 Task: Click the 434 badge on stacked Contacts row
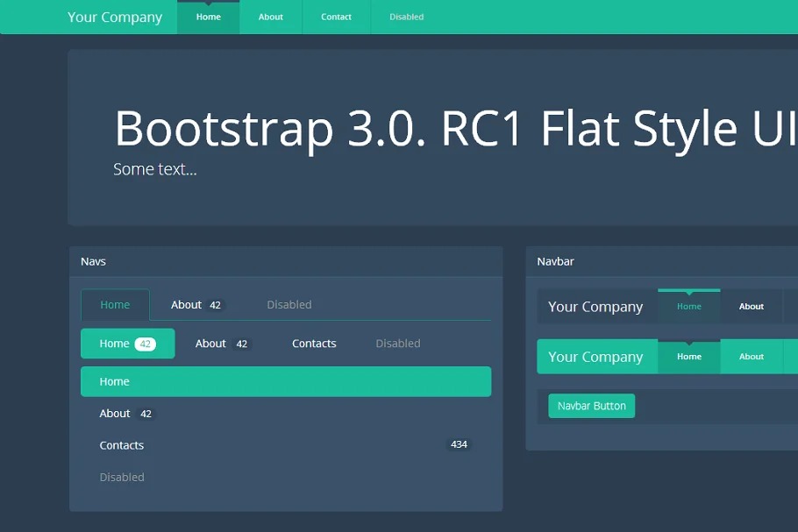click(459, 445)
